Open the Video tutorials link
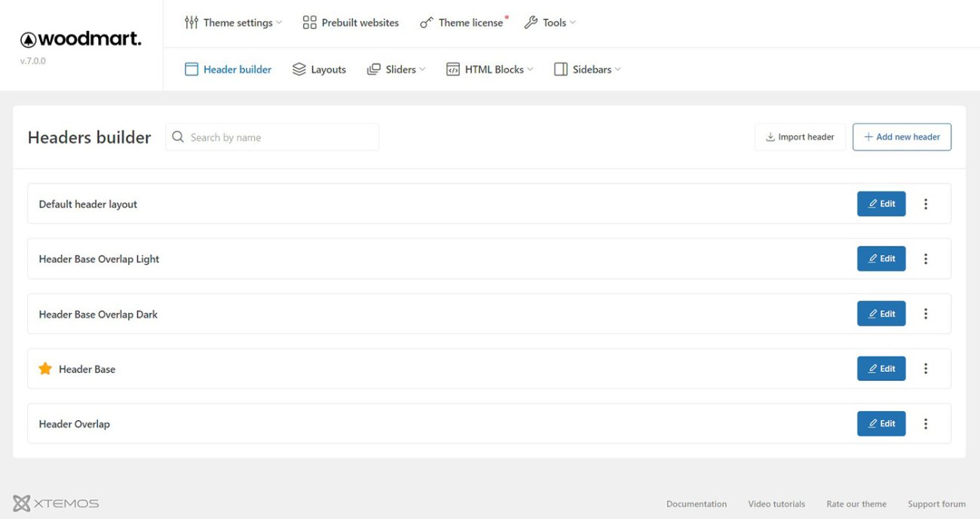980x519 pixels. [x=776, y=504]
